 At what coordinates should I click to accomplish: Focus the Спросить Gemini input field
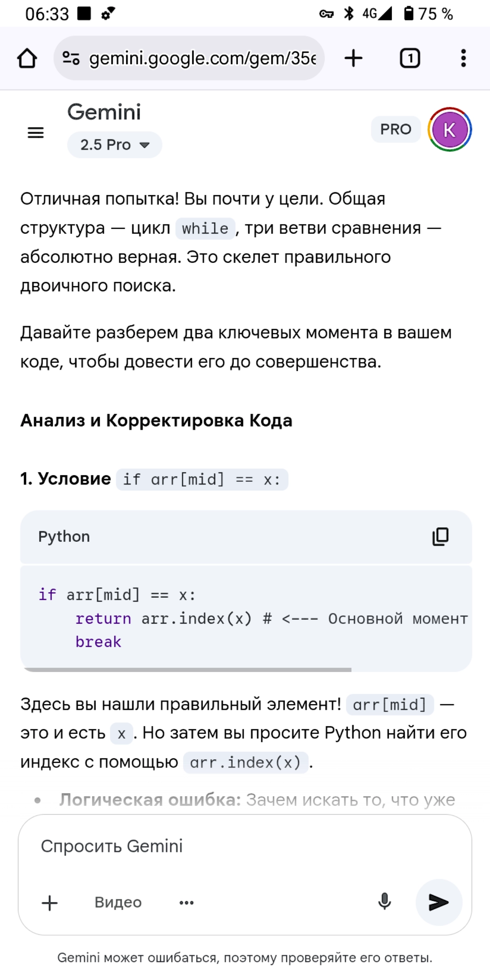pyautogui.click(x=245, y=846)
